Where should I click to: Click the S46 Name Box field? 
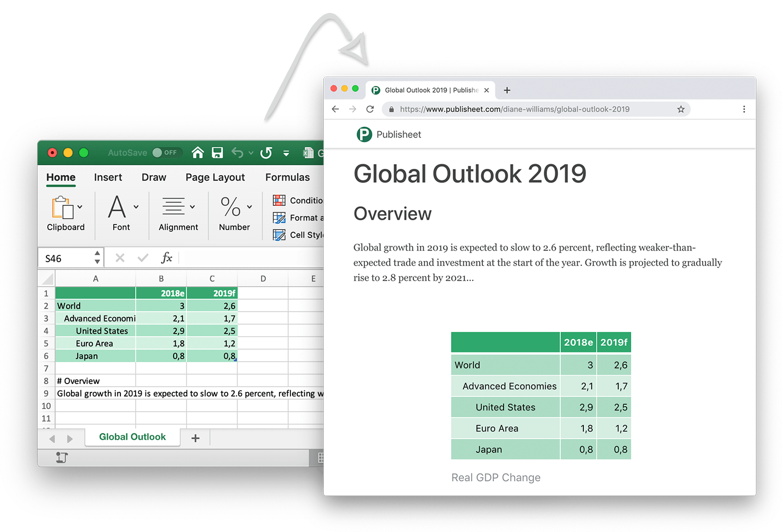click(67, 258)
